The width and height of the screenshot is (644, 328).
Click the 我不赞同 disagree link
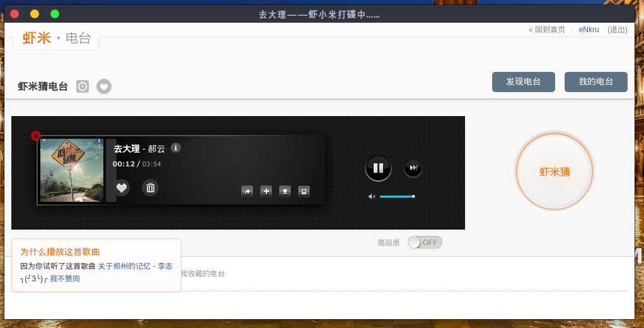[65, 279]
